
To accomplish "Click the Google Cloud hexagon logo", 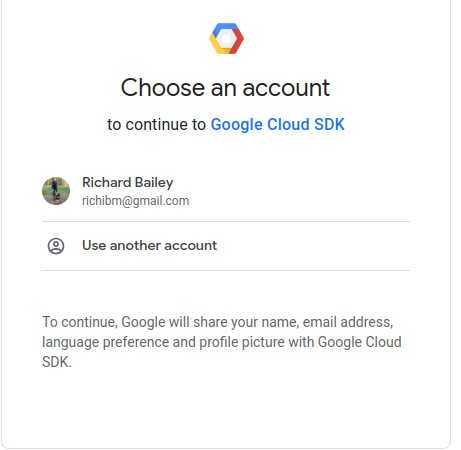I will tap(226, 38).
